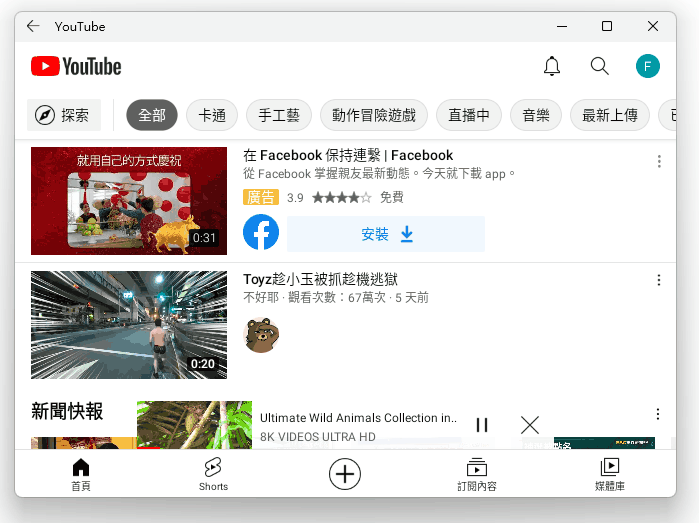Open the YouTube logo home link
This screenshot has width=699, height=523.
tap(76, 66)
